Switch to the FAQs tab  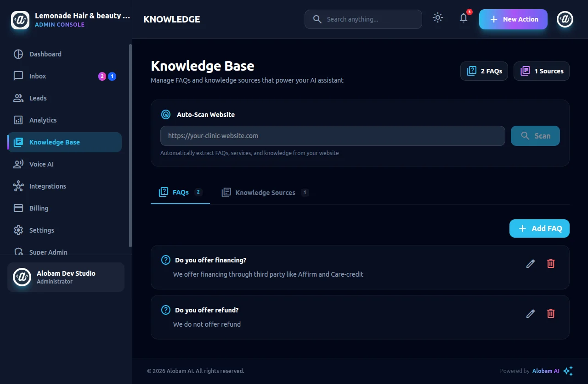(x=180, y=193)
